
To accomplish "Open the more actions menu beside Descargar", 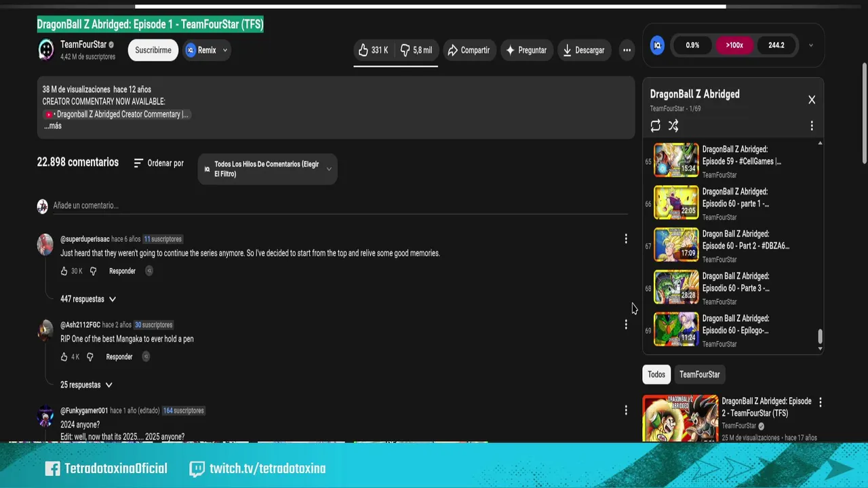I will click(627, 50).
